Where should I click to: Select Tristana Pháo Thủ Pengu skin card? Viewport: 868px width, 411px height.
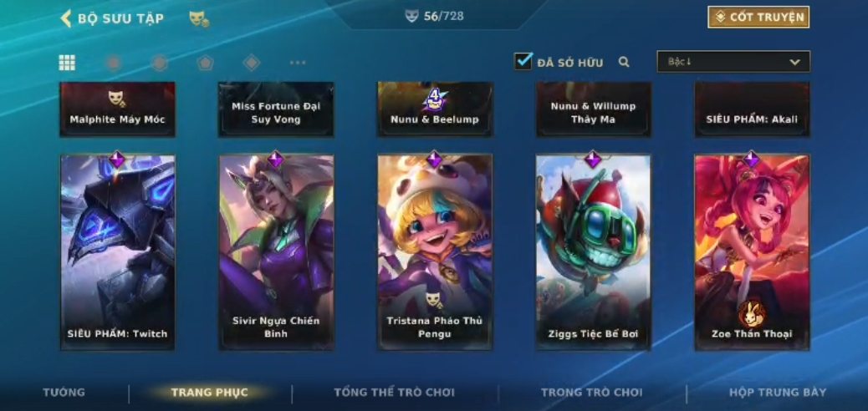(x=435, y=252)
